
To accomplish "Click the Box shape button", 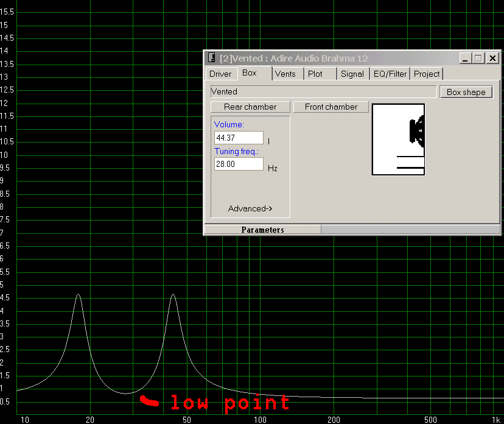I will tap(466, 92).
